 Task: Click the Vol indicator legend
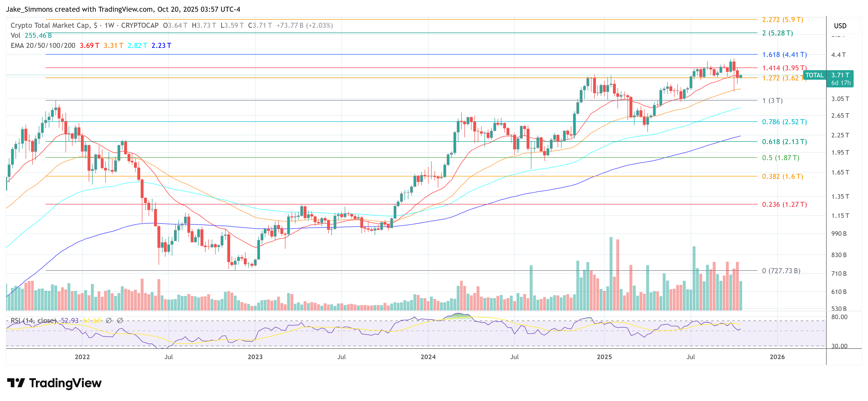pos(16,35)
